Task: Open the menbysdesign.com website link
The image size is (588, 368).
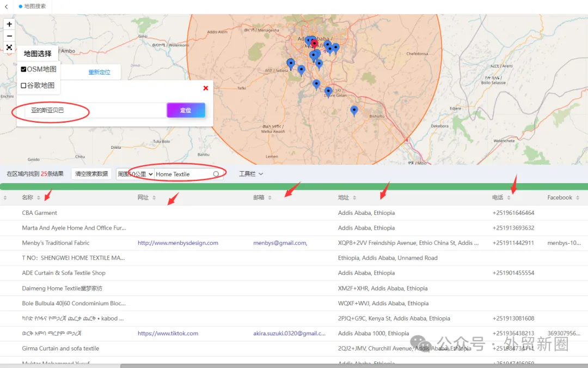Action: 177,243
